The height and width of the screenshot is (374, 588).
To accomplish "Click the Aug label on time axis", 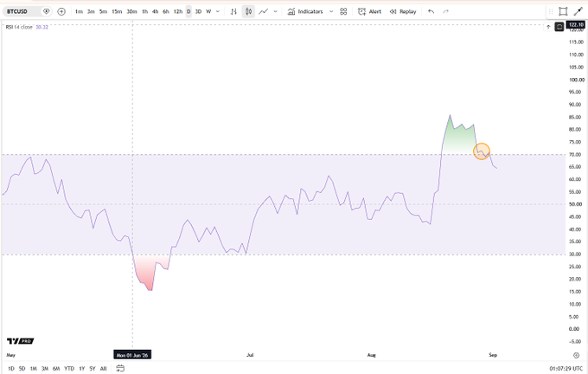I will 371,355.
